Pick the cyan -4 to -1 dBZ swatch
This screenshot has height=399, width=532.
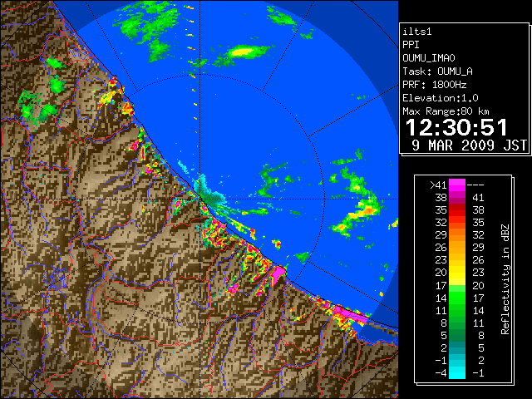[x=457, y=372]
